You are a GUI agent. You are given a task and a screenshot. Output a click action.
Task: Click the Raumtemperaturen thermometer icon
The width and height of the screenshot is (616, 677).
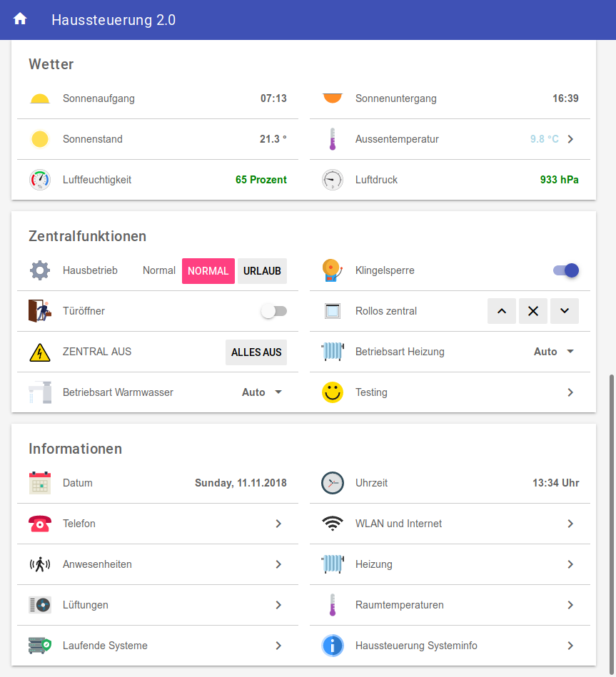coord(332,605)
